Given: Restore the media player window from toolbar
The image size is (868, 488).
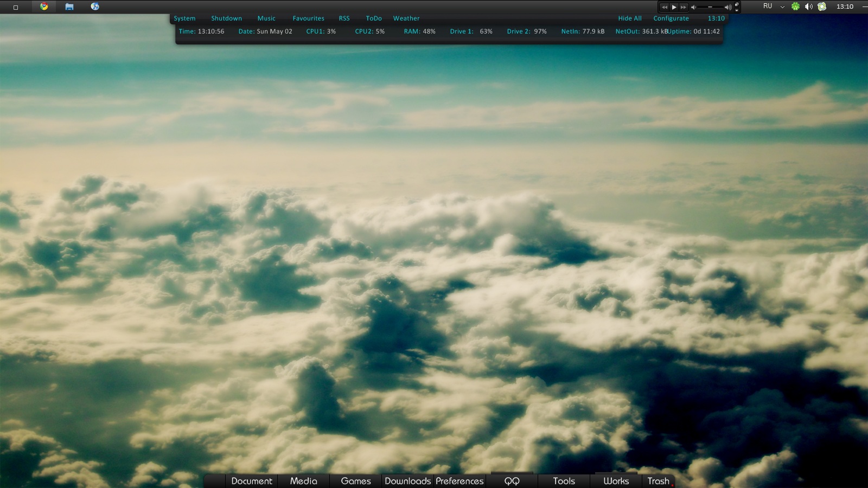Looking at the screenshot, I should (737, 4).
